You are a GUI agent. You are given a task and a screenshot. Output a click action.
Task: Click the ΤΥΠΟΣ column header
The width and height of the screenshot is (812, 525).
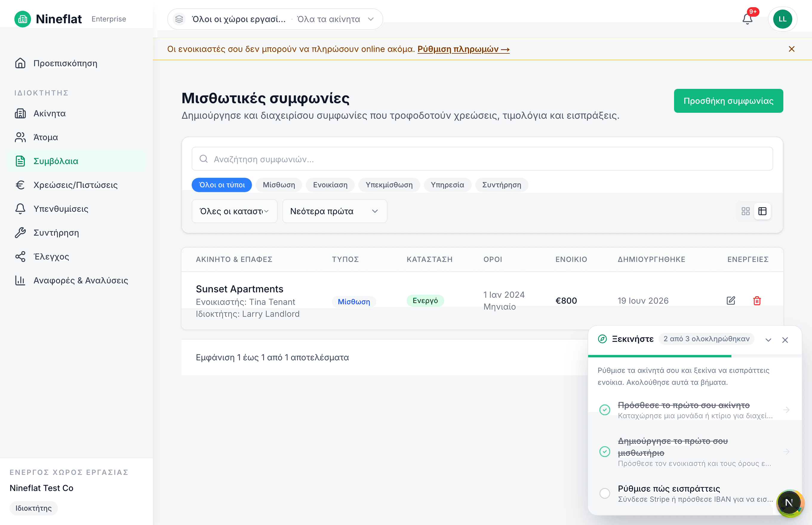pos(345,260)
